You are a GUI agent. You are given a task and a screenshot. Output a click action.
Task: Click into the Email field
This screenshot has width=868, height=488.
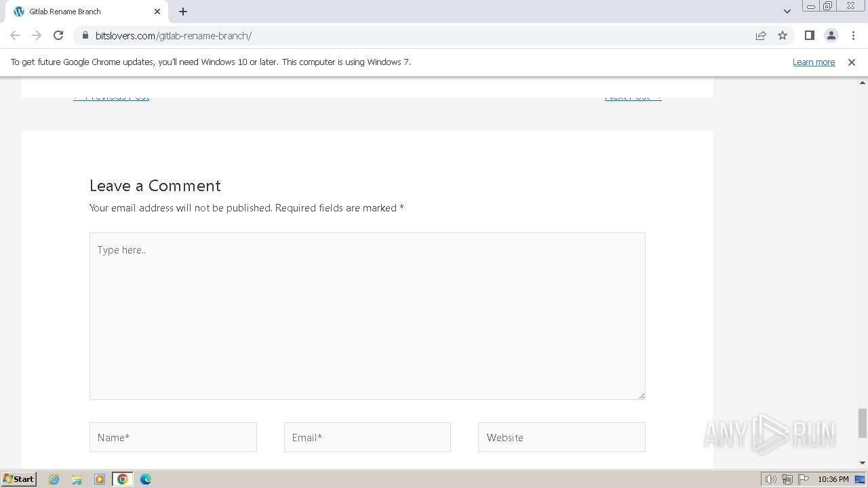click(368, 437)
